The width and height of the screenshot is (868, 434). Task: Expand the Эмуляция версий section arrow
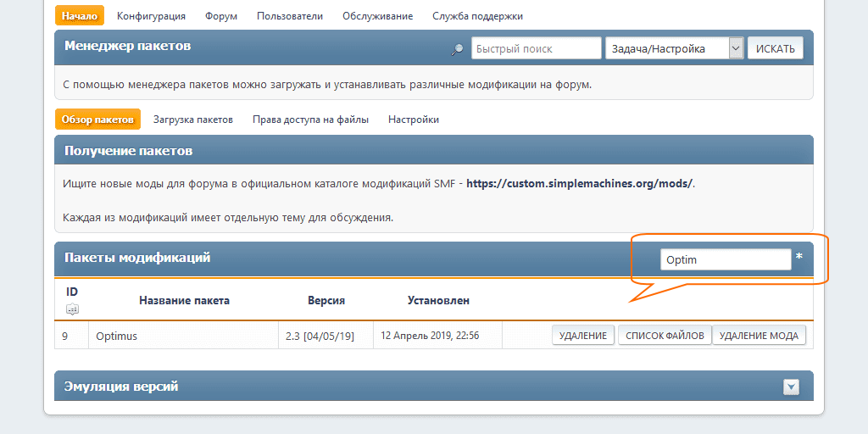[x=791, y=387]
